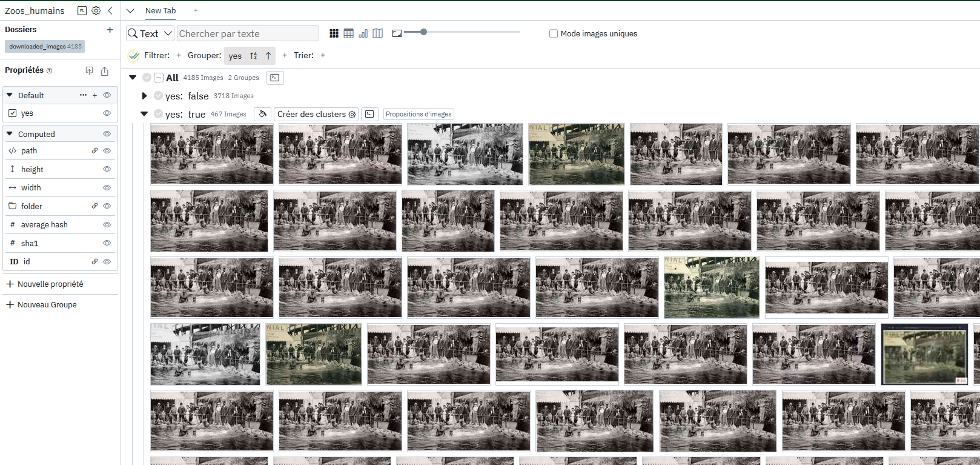
Task: Add a sort criterion with plus
Action: click(x=323, y=55)
